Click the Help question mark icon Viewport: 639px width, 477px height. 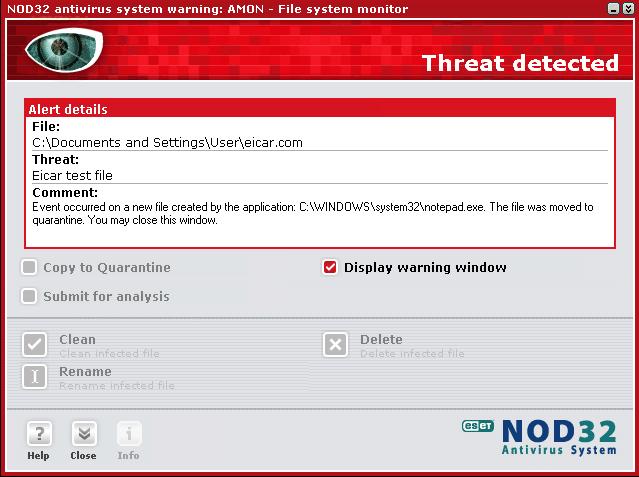(39, 433)
